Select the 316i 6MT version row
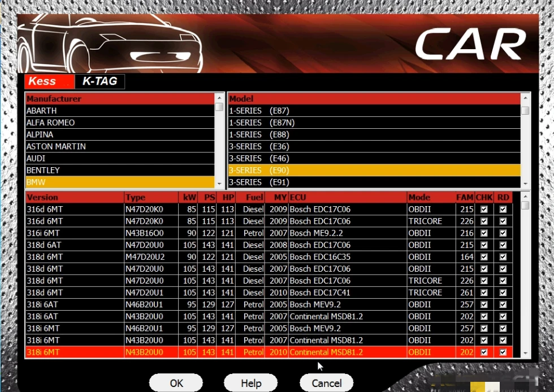The image size is (554, 392). (269, 233)
